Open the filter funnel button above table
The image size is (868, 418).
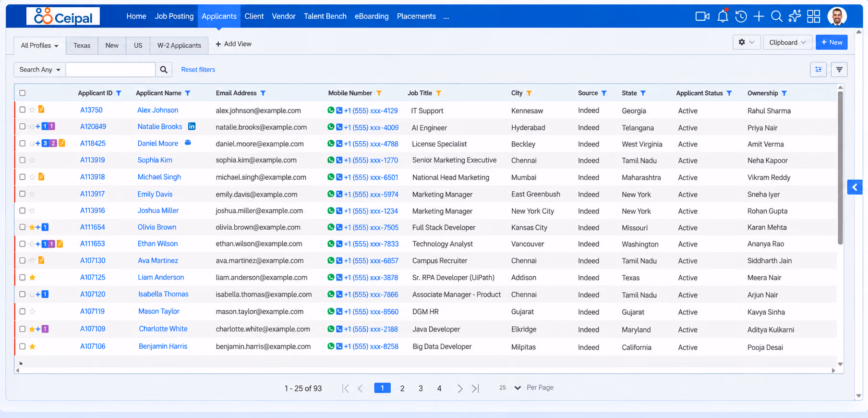pos(839,70)
